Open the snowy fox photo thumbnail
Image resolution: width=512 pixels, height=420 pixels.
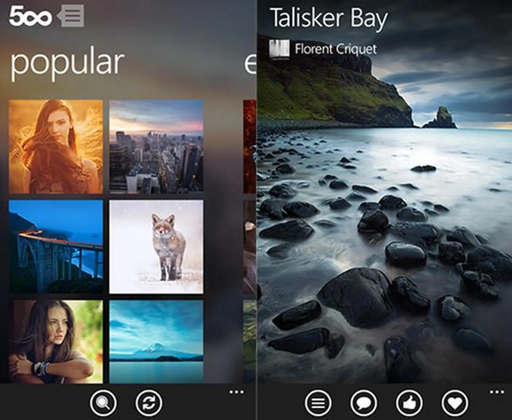click(x=156, y=247)
